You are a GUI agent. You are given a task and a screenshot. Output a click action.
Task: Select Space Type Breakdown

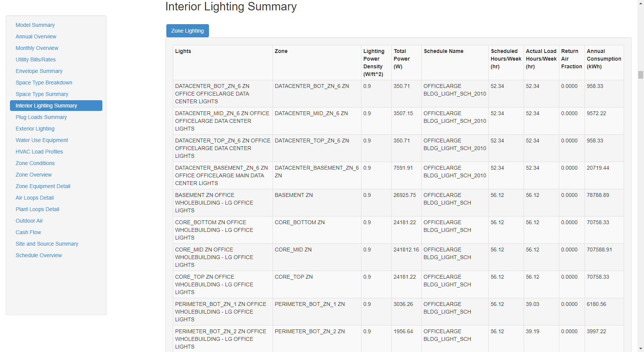tap(44, 83)
